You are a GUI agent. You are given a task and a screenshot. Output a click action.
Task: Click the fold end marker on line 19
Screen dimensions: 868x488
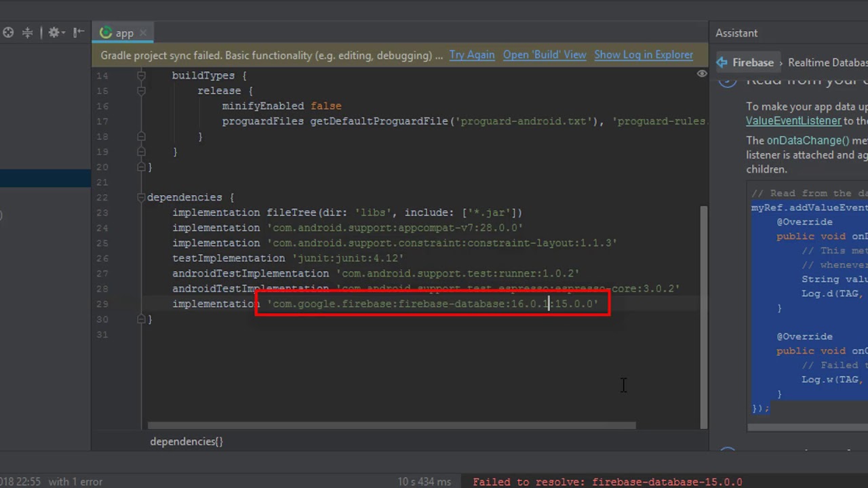141,152
